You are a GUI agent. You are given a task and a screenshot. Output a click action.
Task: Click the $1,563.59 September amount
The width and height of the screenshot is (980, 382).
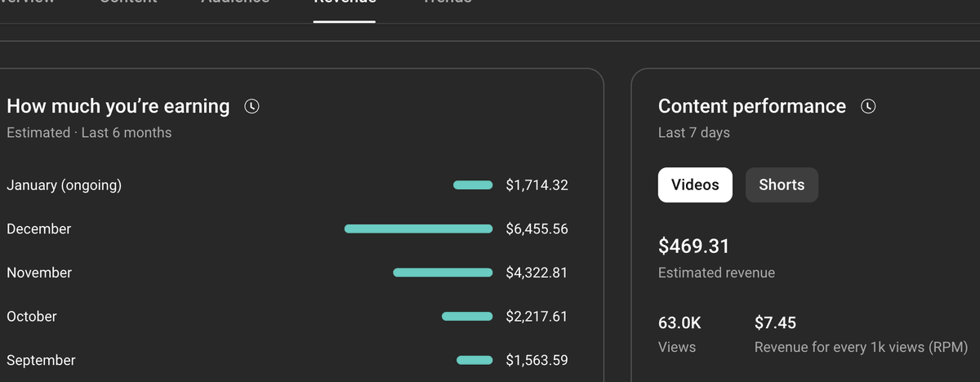pyautogui.click(x=537, y=360)
